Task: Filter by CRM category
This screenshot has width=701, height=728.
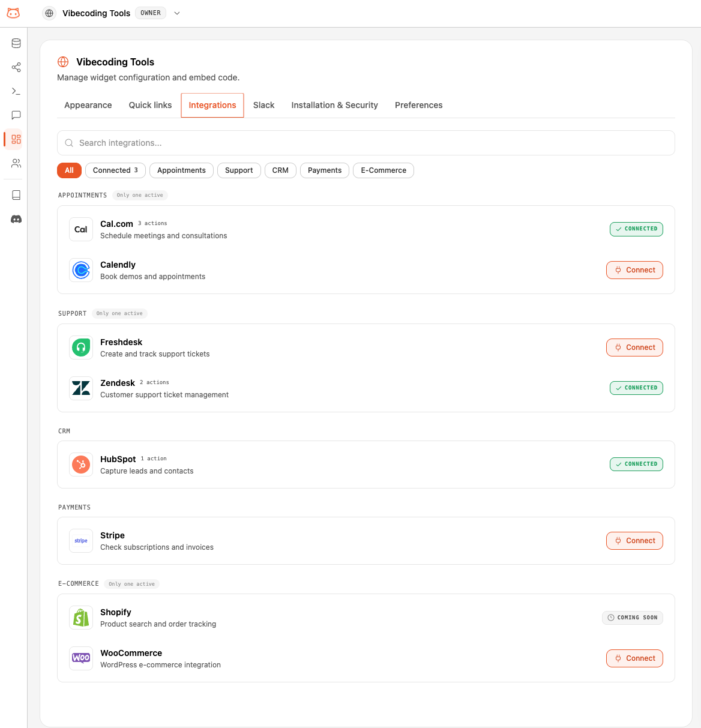Action: pos(280,170)
